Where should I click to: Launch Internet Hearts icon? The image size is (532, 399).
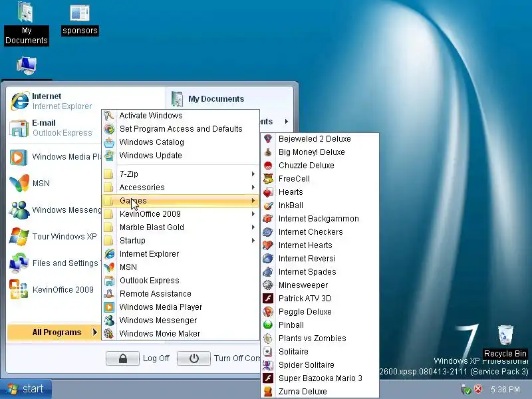pos(268,245)
